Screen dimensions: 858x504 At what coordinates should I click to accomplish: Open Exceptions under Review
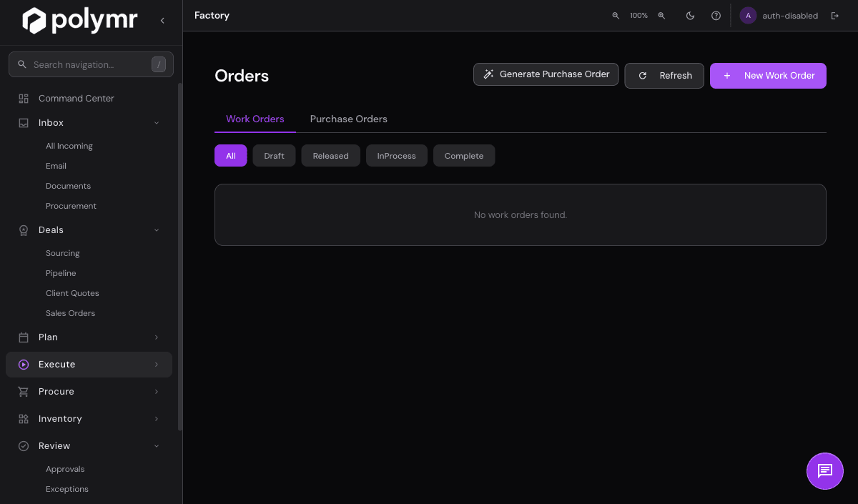point(67,489)
